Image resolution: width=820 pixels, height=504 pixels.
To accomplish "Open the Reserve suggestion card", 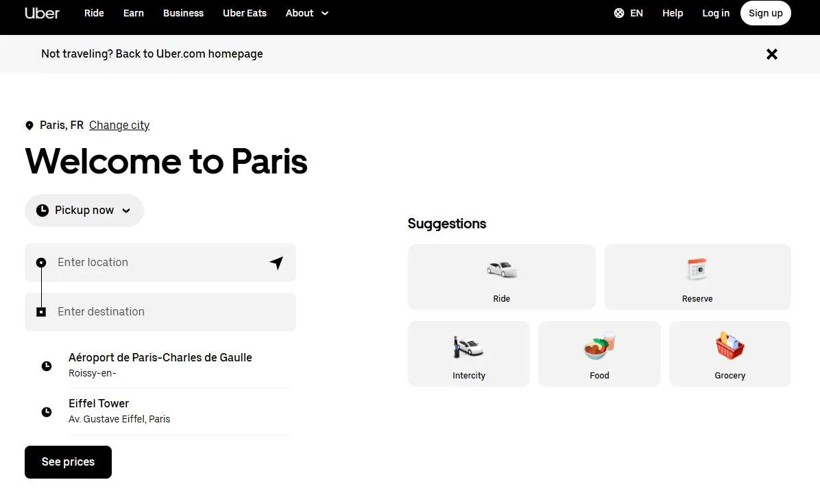I will (x=697, y=276).
